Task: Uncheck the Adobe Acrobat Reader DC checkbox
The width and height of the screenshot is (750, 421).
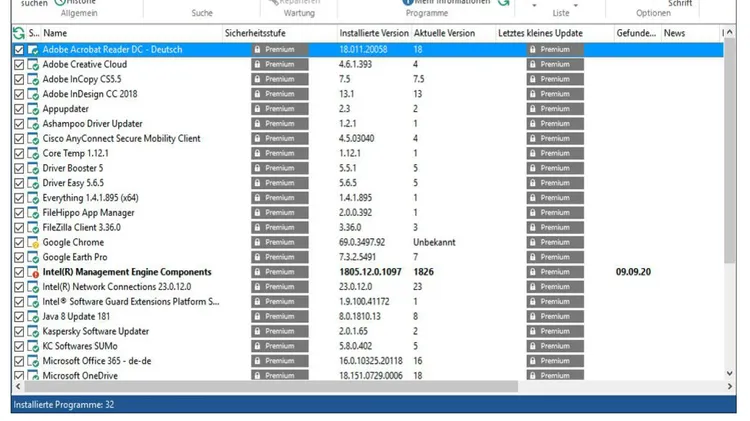Action: (x=19, y=50)
